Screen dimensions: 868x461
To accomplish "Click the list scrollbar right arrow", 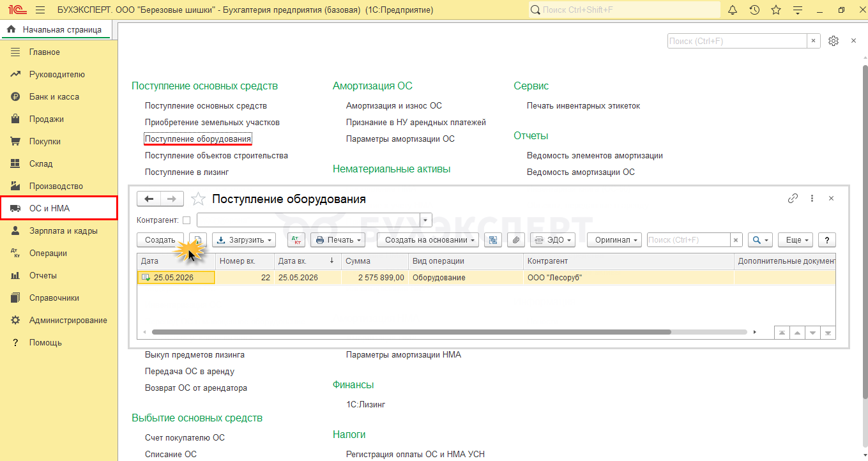I will [x=754, y=332].
